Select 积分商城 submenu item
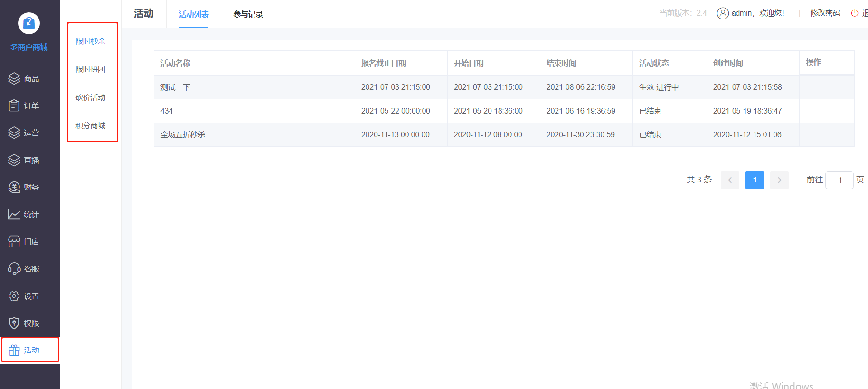 (x=91, y=125)
